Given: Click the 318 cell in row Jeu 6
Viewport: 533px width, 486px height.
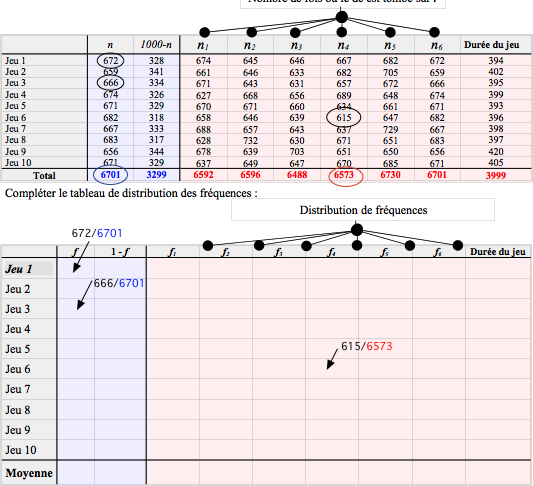Looking at the screenshot, I should click(156, 118).
